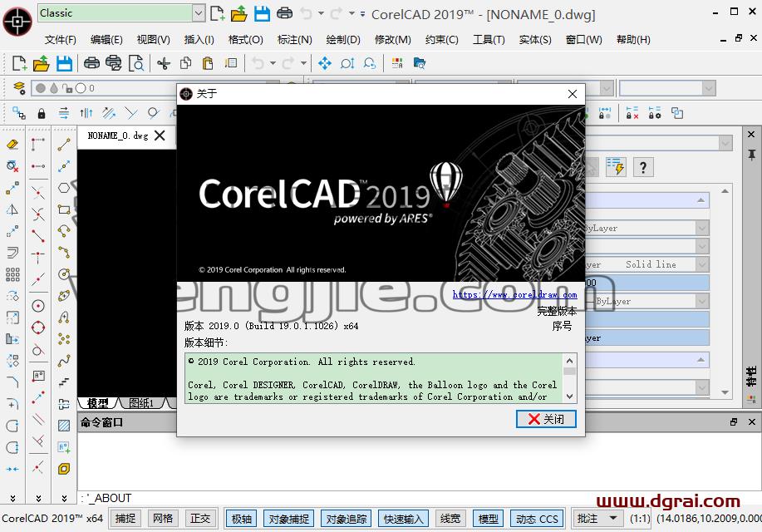The height and width of the screenshot is (532, 762).
Task: Click the New document icon in the standard toolbar
Action: coord(19,63)
